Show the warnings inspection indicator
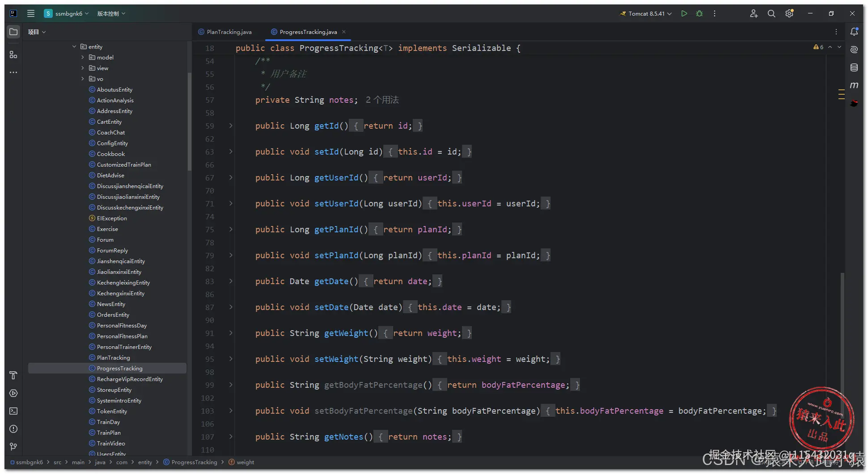The image size is (868, 474). (818, 47)
